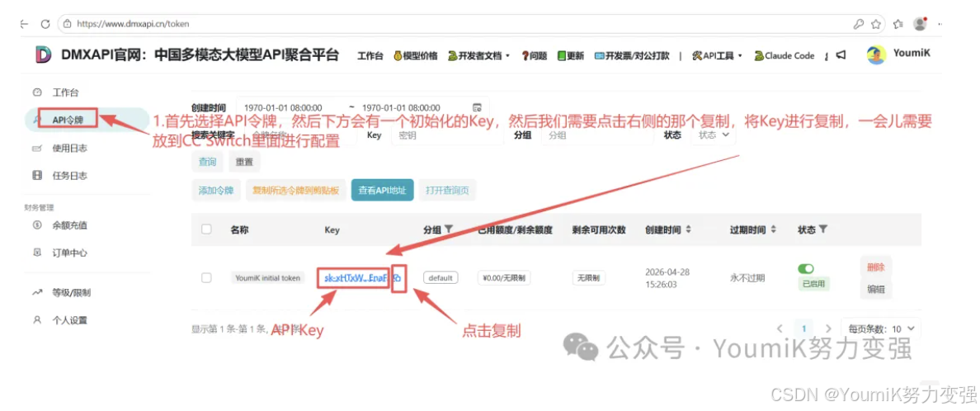Click the 查询 button
980x411 pixels.
coord(208,162)
